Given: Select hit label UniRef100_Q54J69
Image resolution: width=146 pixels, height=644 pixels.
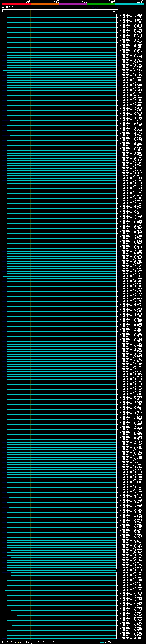Looking at the screenshot, I should tap(131, 583).
